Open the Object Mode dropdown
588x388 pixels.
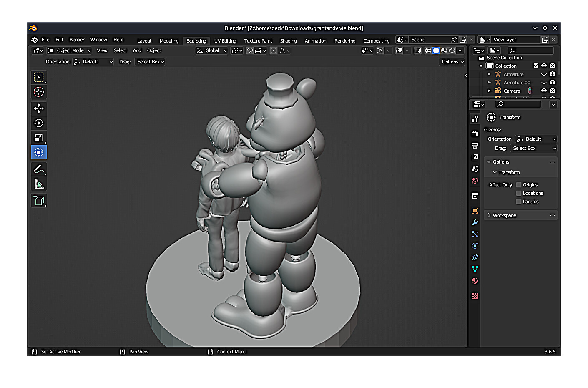click(69, 50)
